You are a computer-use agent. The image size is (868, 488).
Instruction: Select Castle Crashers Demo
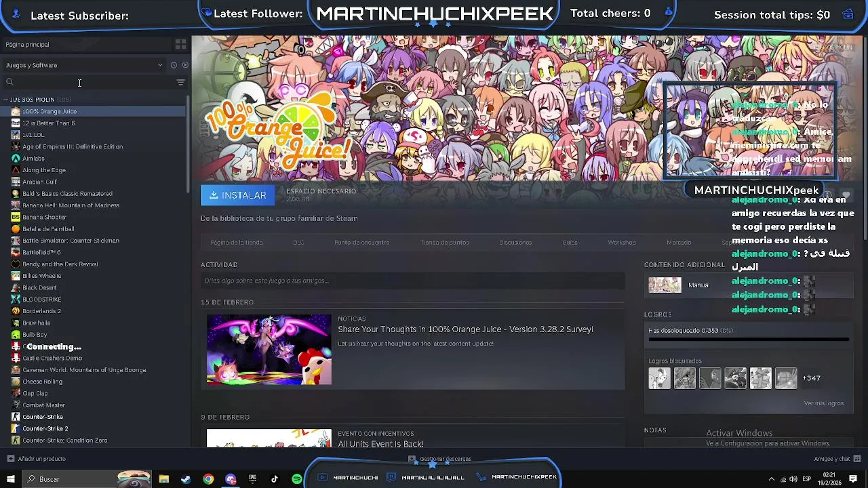[52, 358]
